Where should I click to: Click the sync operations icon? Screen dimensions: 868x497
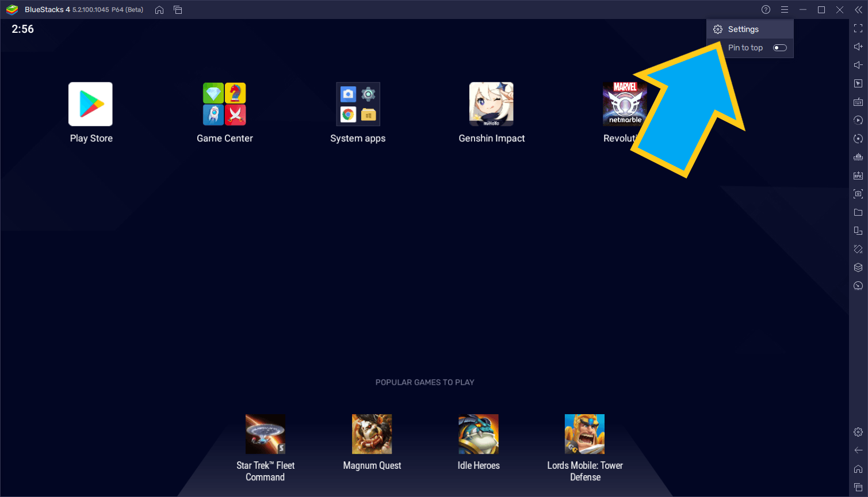coord(858,139)
